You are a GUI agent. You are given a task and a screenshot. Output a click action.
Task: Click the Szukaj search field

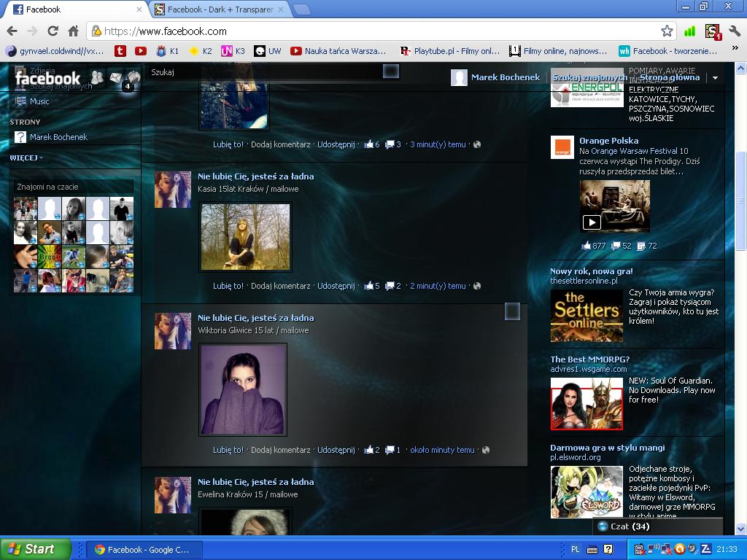pos(264,72)
